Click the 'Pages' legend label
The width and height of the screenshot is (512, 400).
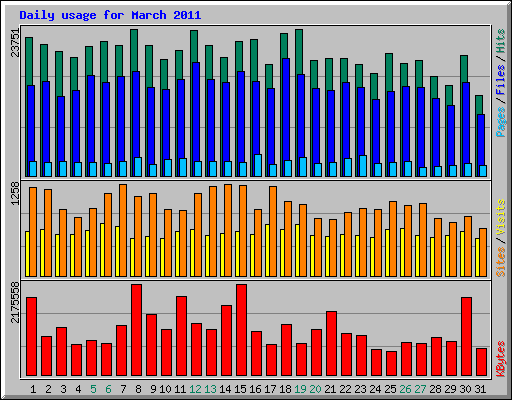[500, 122]
